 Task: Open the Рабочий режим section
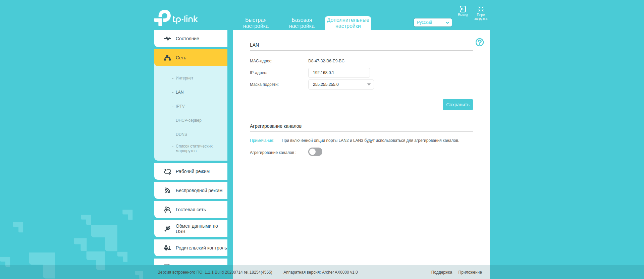point(191,171)
